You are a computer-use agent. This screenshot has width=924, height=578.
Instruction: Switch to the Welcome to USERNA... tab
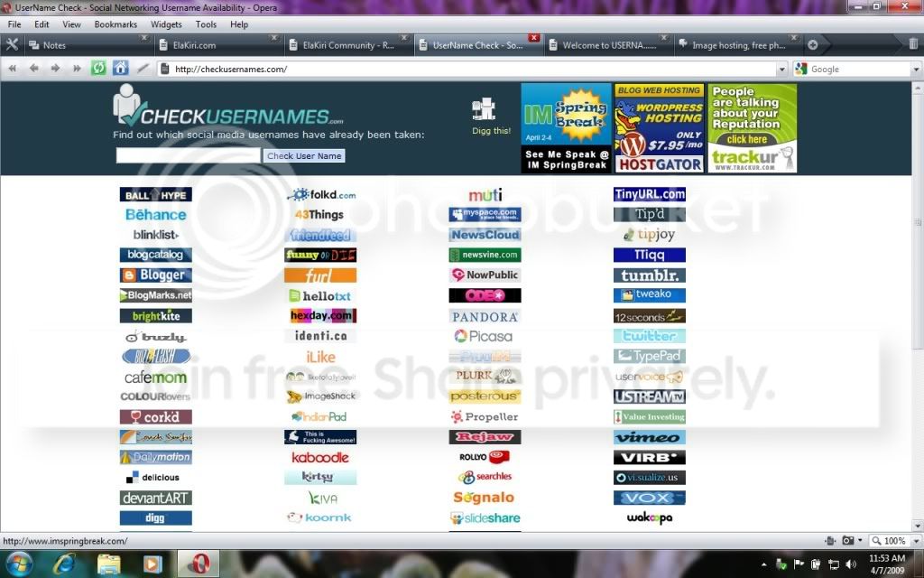click(x=608, y=45)
